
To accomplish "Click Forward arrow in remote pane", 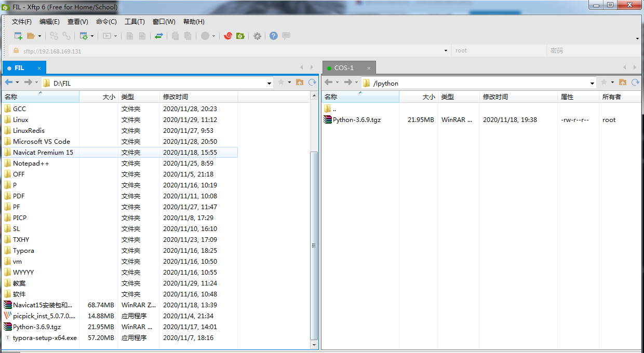I will [x=348, y=82].
